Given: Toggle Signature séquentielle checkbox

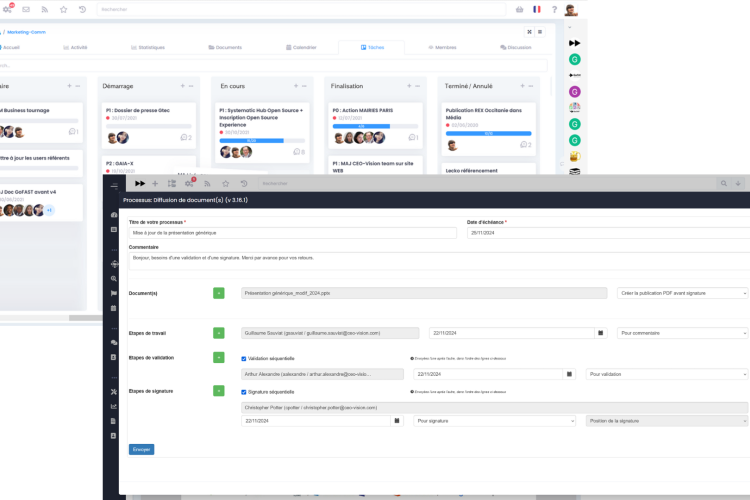Looking at the screenshot, I should [x=244, y=391].
